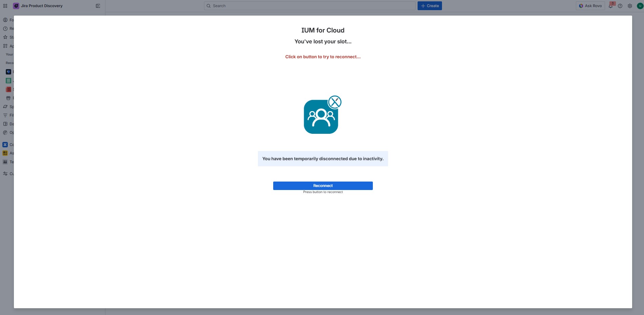This screenshot has width=644, height=315.
Task: Open the Help question mark icon
Action: tap(620, 6)
